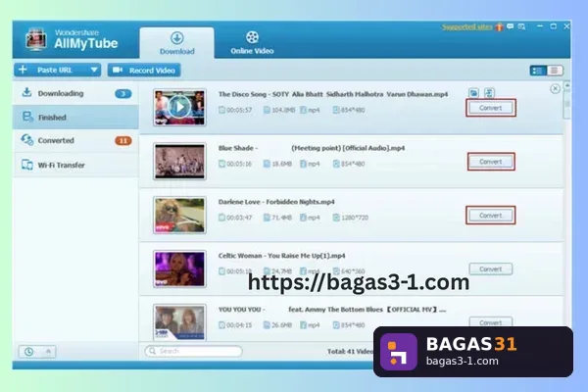
Task: Click the Wi-Fi Transfer device icon
Action: pyautogui.click(x=27, y=165)
